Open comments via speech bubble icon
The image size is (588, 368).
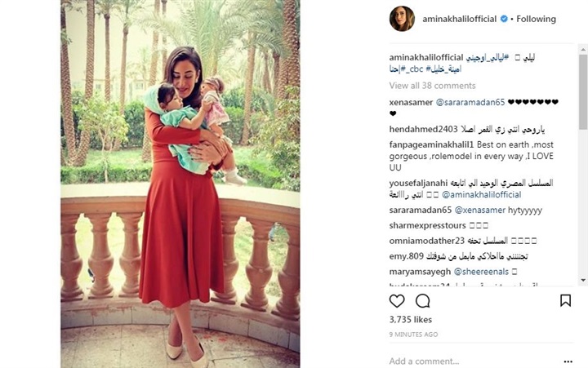pos(423,301)
